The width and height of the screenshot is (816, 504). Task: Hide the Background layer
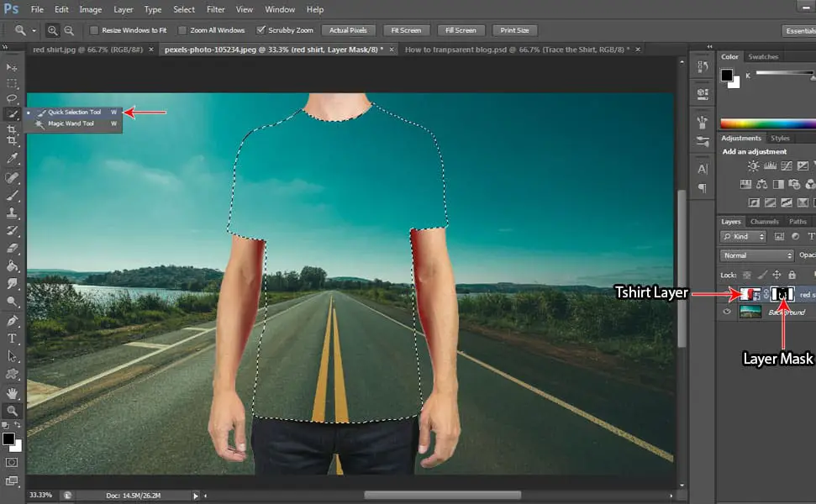click(724, 312)
